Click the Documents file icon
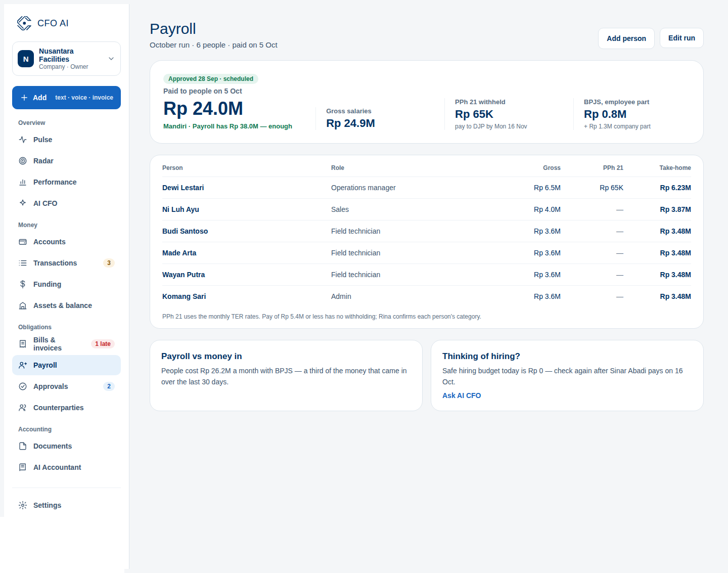 coord(23,446)
